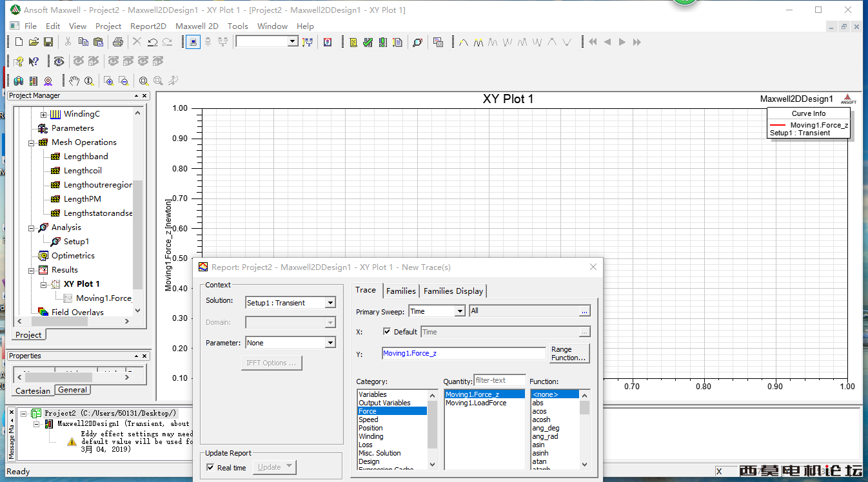Viewport: 868px width, 482px height.
Task: Close the New Trace report dialog
Action: click(x=593, y=267)
